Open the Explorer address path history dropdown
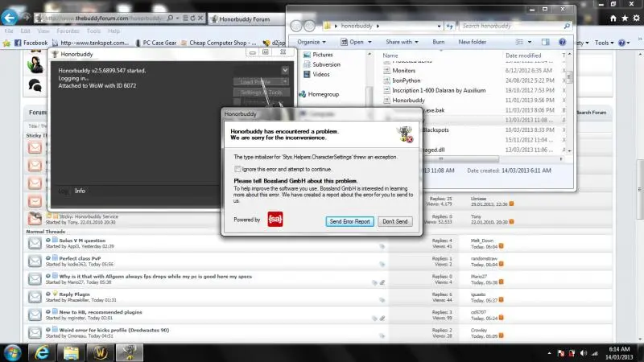The height and width of the screenshot is (362, 644). pos(439,26)
